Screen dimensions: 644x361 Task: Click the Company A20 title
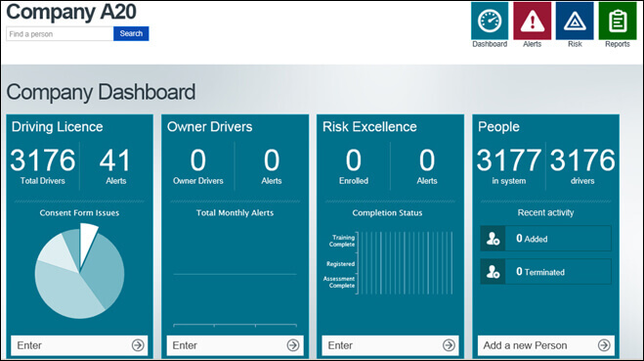[71, 12]
